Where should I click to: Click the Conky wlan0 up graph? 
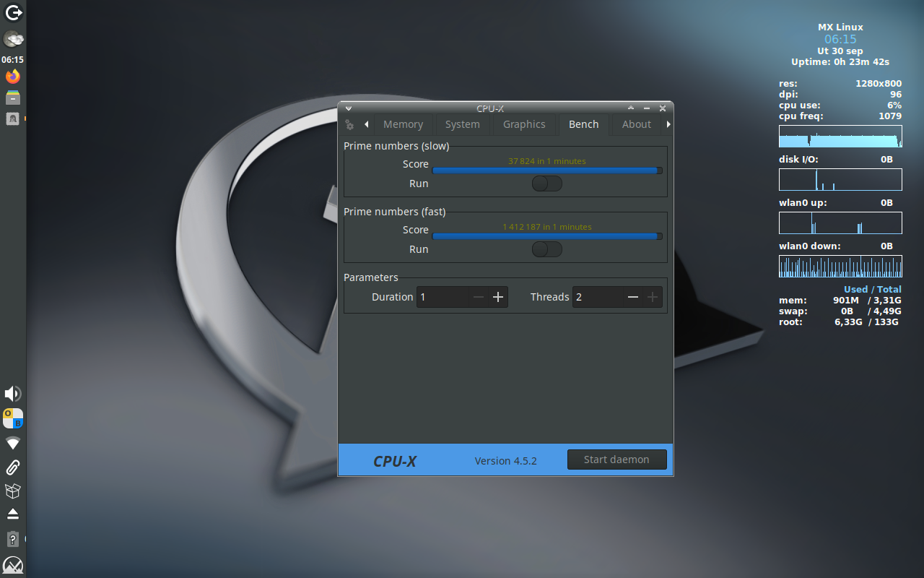840,223
